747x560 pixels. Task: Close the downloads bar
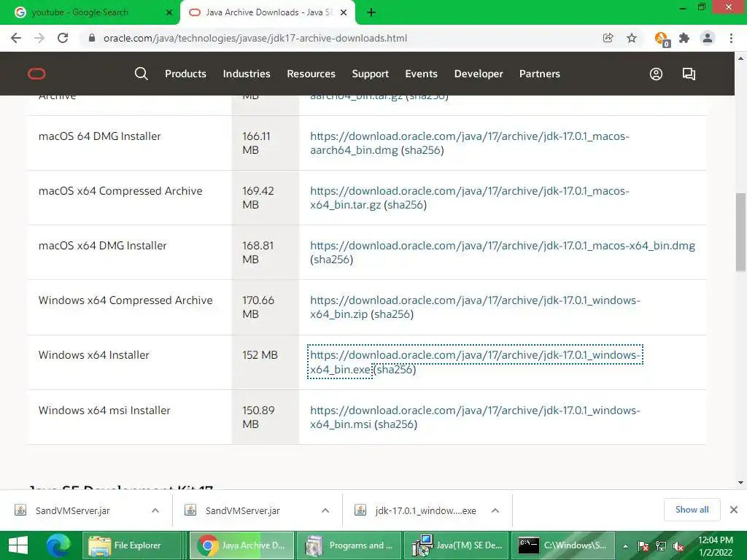(734, 510)
